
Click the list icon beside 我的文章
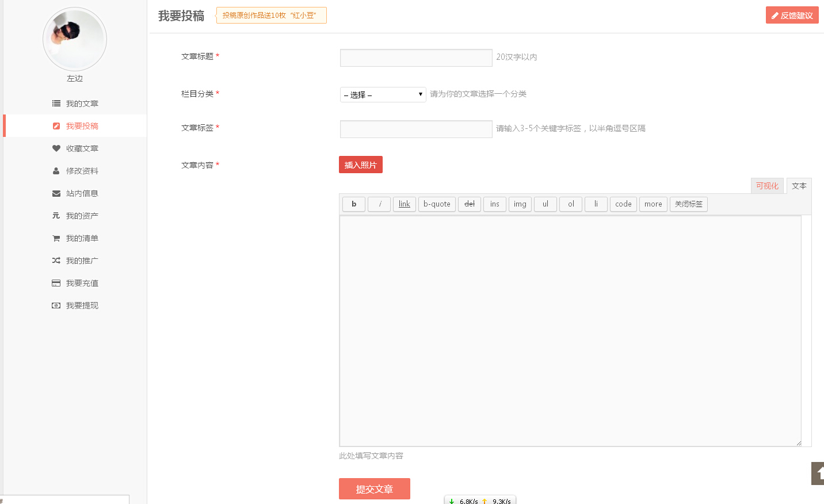coord(56,104)
